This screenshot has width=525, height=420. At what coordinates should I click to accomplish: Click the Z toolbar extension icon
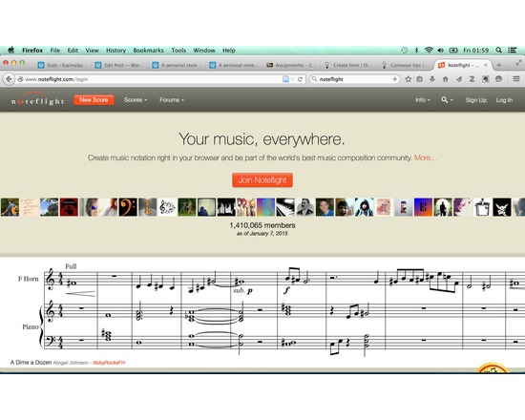(472, 79)
